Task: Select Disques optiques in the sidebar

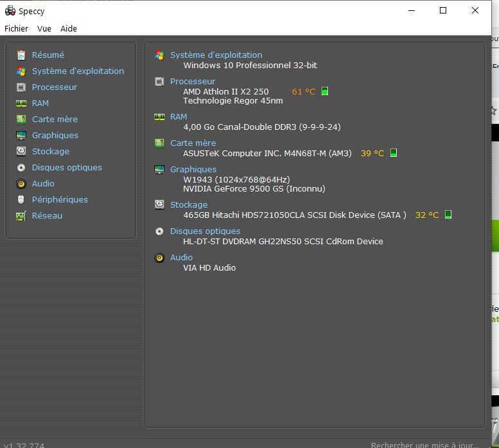Action: (x=67, y=167)
